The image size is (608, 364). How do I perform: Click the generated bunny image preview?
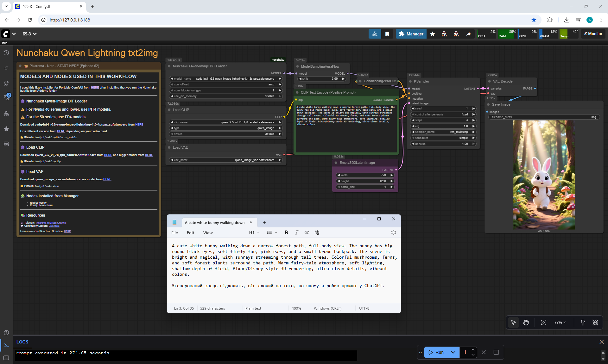[x=544, y=175]
